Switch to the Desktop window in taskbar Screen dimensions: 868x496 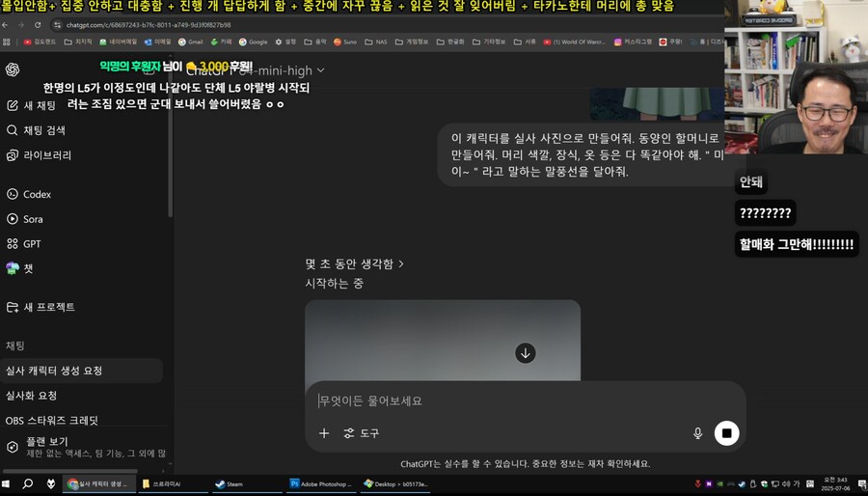point(395,483)
